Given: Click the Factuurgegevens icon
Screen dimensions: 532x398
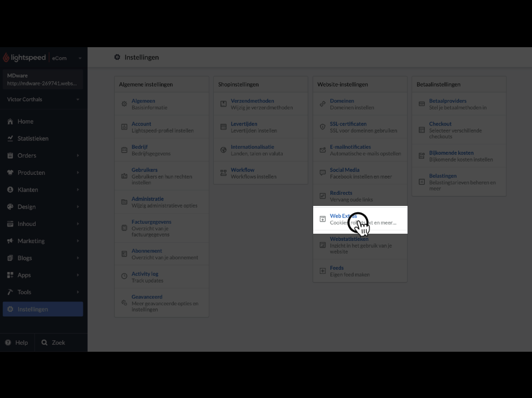Looking at the screenshot, I should tap(124, 228).
